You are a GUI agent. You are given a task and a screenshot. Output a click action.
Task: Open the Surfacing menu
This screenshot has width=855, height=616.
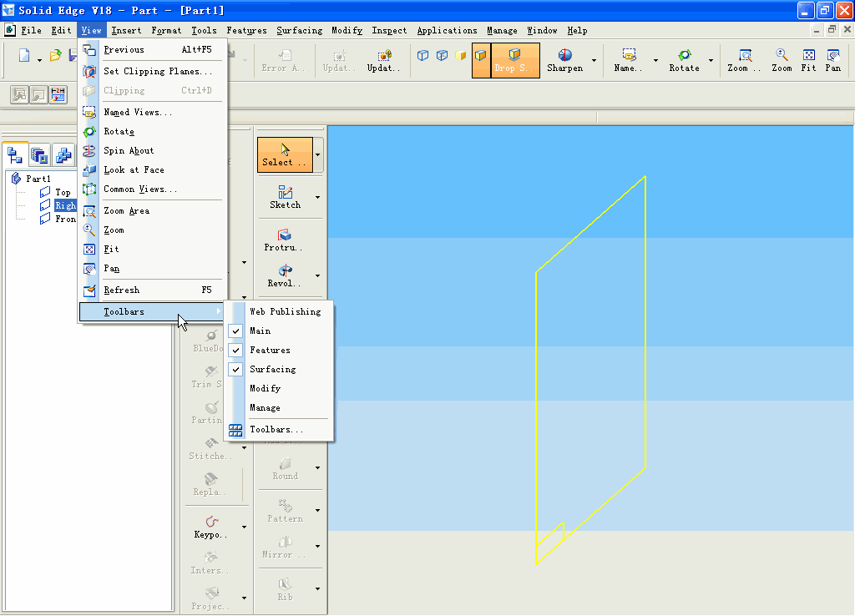coord(300,31)
